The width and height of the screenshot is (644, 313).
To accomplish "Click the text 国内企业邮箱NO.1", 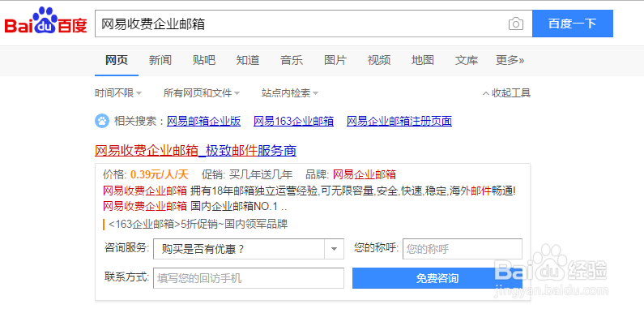I will point(234,206).
